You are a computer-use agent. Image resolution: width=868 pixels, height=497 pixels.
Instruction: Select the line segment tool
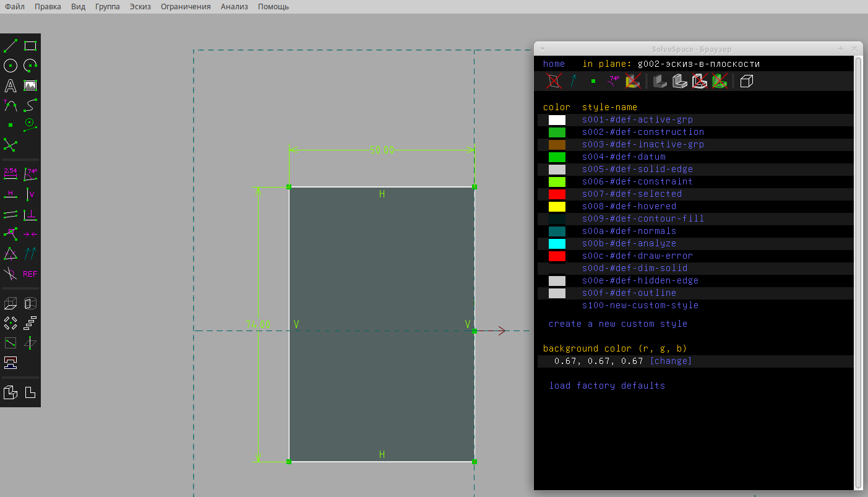[11, 46]
